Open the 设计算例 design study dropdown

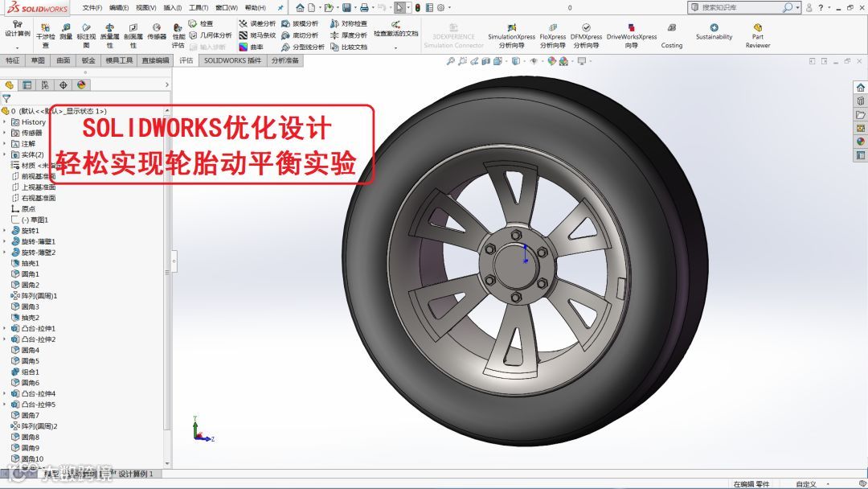17,48
